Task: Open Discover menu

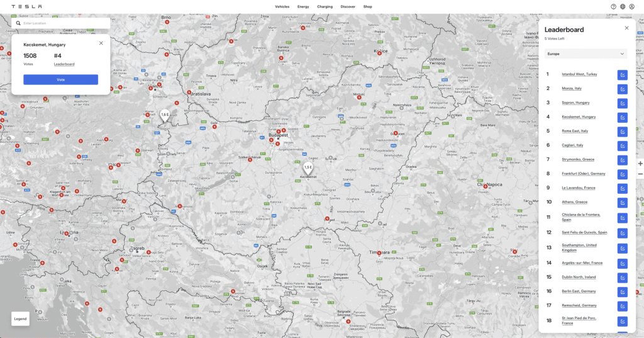Action: [x=348, y=6]
